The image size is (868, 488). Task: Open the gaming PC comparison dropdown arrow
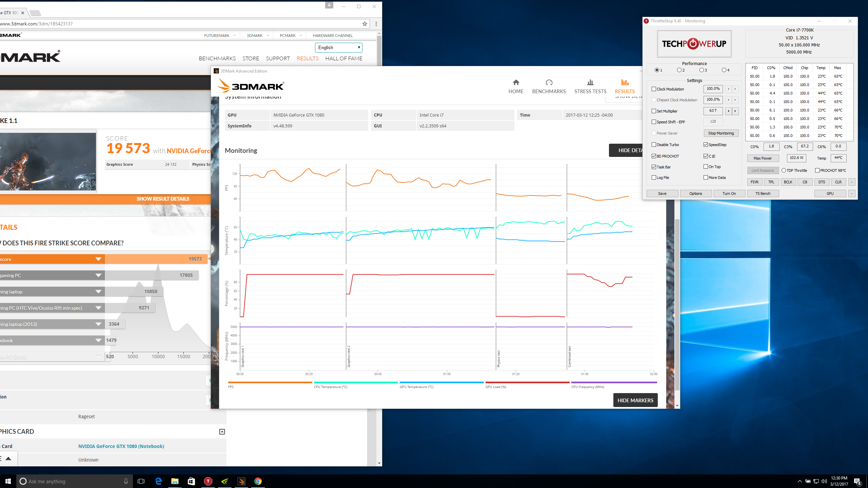(98, 275)
